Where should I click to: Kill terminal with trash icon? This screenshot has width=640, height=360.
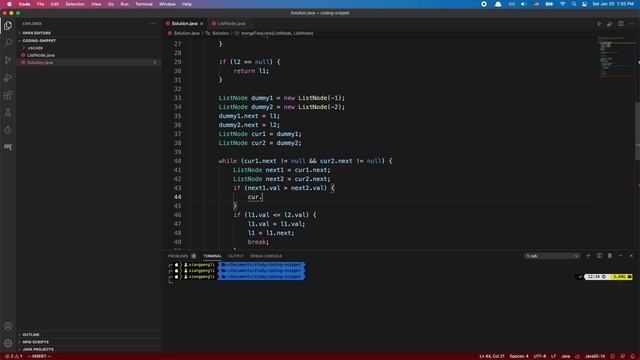pos(610,256)
